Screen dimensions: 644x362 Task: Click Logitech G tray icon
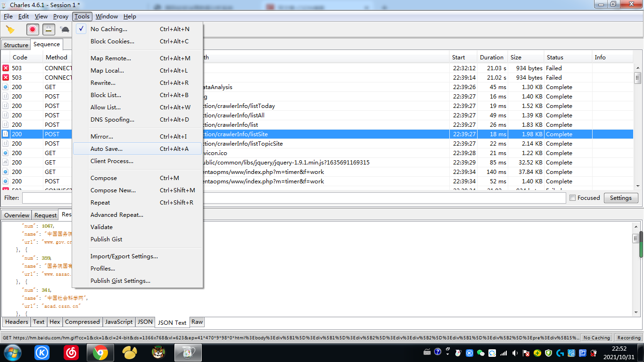(560, 353)
